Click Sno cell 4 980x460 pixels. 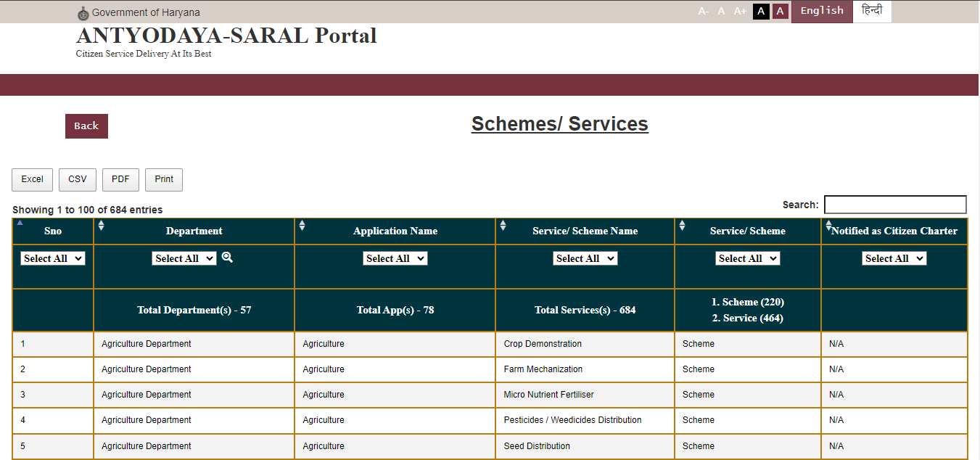(53, 420)
